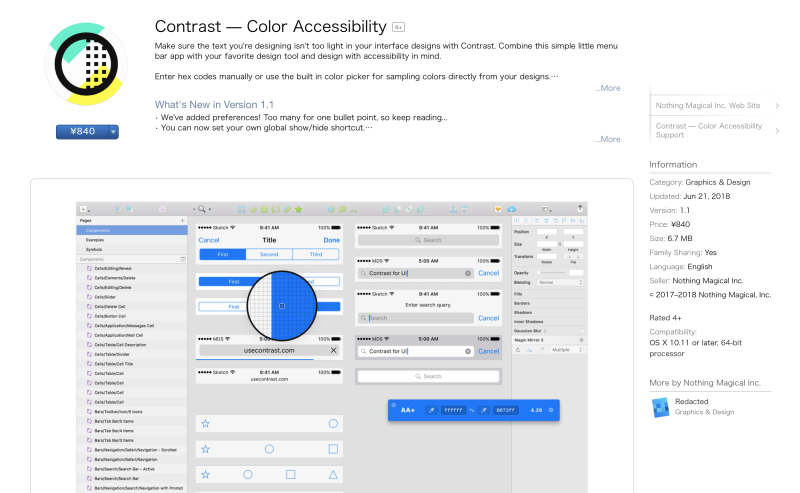Click the 4.29 contrast ratio value
This screenshot has width=800, height=493.
(536, 410)
